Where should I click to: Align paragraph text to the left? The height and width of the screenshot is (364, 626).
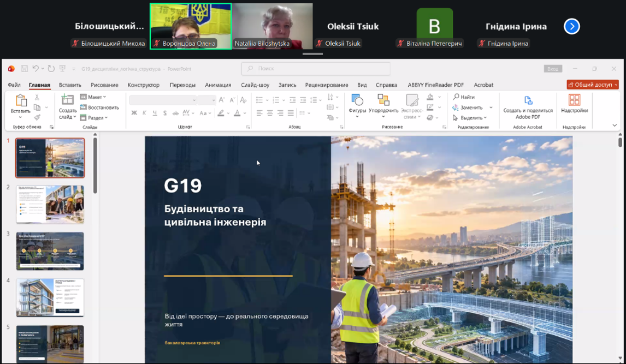259,113
